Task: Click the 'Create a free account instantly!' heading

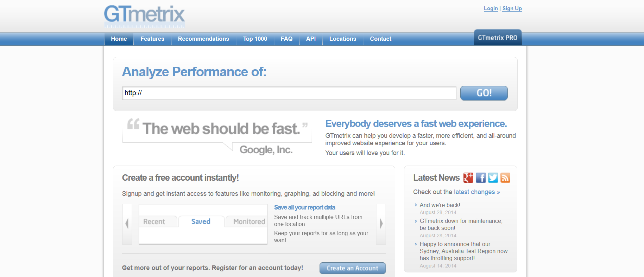Action: (180, 178)
